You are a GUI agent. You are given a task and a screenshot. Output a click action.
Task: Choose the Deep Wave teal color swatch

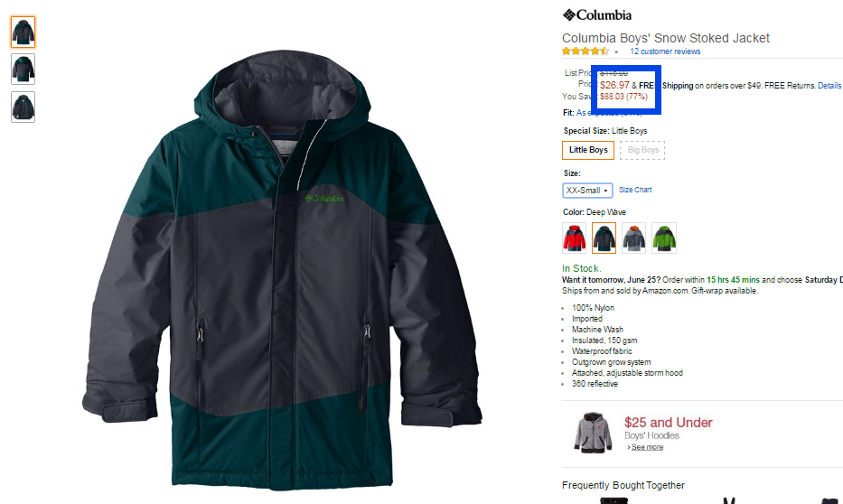click(604, 238)
